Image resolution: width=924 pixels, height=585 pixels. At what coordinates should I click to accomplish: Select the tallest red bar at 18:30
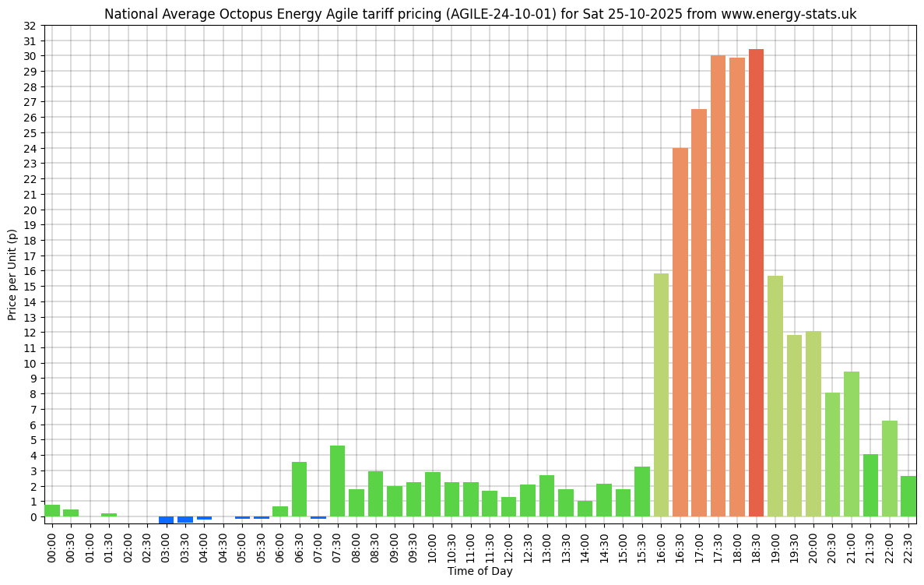[x=756, y=283]
